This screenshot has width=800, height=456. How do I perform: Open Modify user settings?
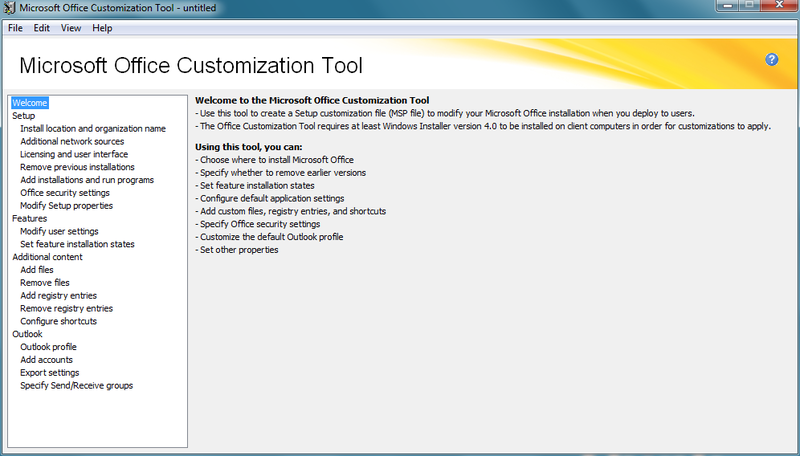59,231
